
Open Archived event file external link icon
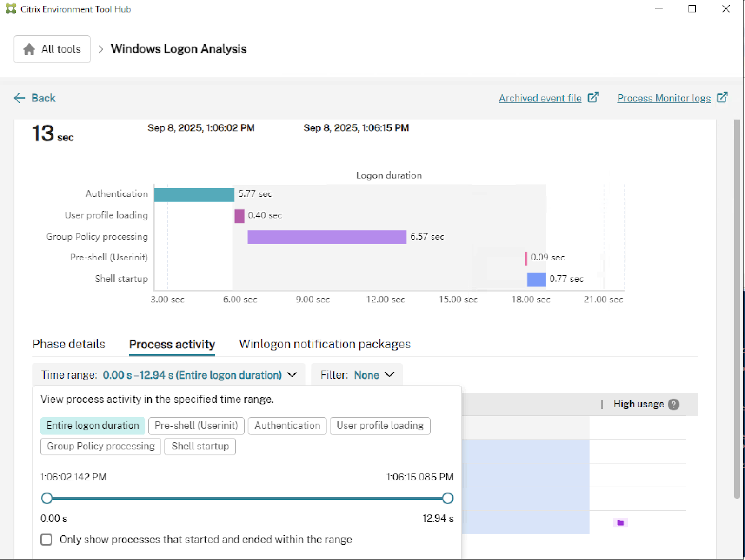593,98
